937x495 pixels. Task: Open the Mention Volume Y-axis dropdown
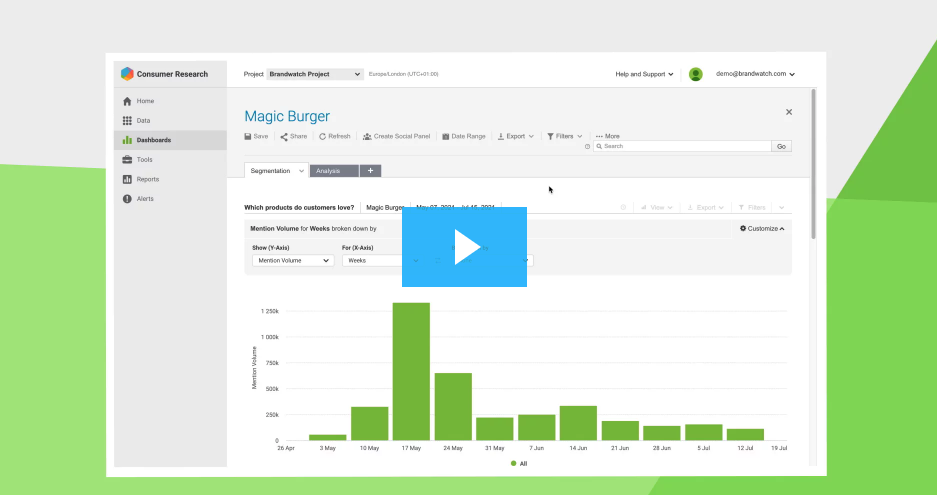tap(292, 260)
